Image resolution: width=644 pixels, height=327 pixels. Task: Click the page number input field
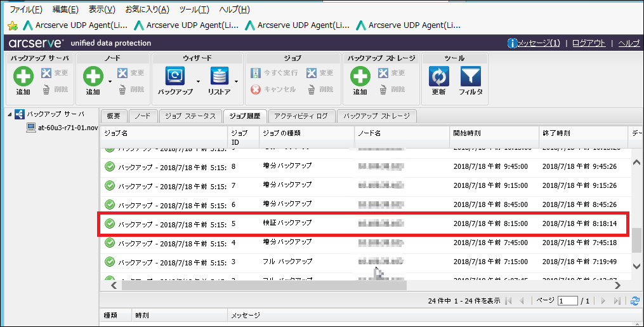568,301
